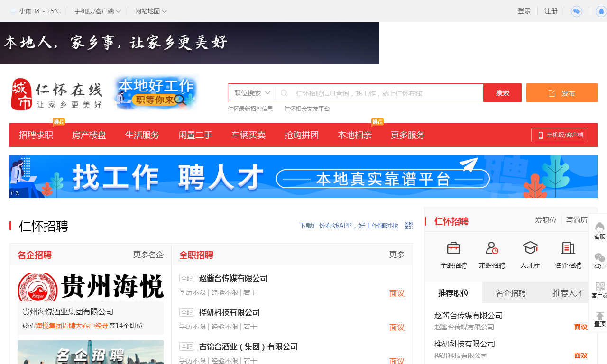The width and height of the screenshot is (607, 364).
Task: Click the QR code icon beside APP download
Action: (408, 226)
